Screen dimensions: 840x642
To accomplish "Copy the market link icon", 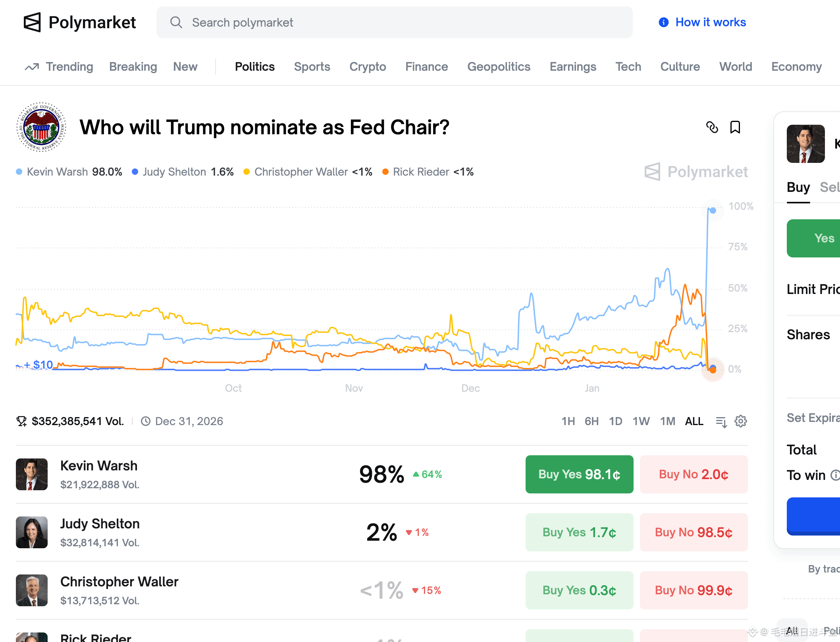I will tap(712, 128).
